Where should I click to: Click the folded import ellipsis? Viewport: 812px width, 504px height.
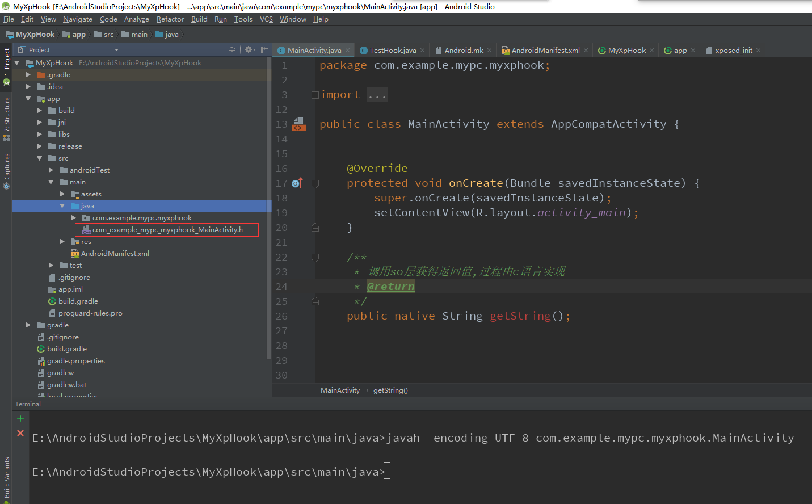(377, 95)
